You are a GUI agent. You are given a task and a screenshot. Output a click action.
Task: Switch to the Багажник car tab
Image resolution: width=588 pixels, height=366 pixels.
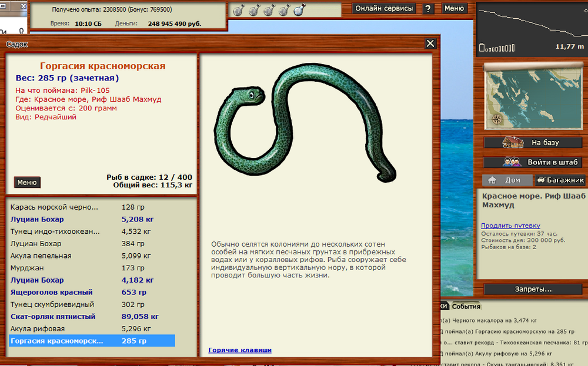pos(560,180)
